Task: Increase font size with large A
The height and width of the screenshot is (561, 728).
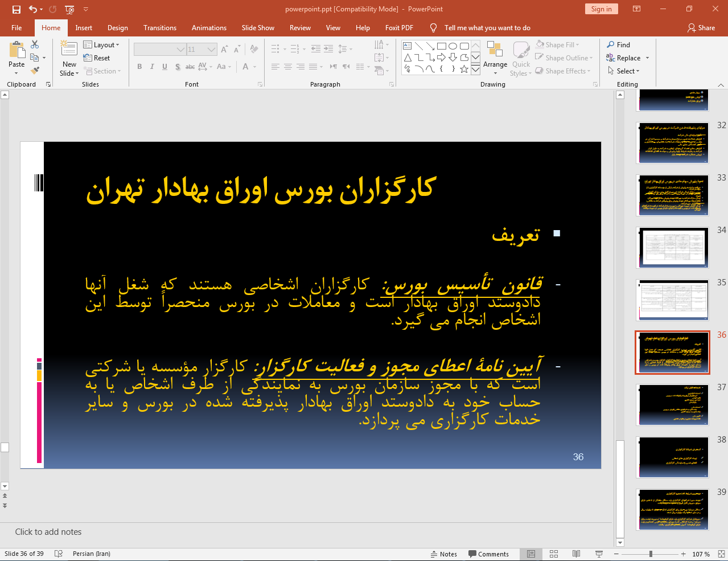Action: point(224,50)
